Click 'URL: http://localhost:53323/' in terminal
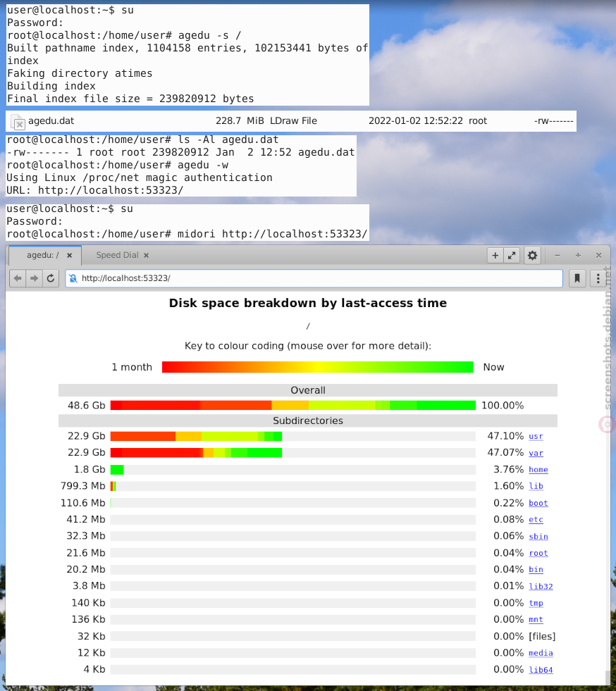 pos(95,190)
